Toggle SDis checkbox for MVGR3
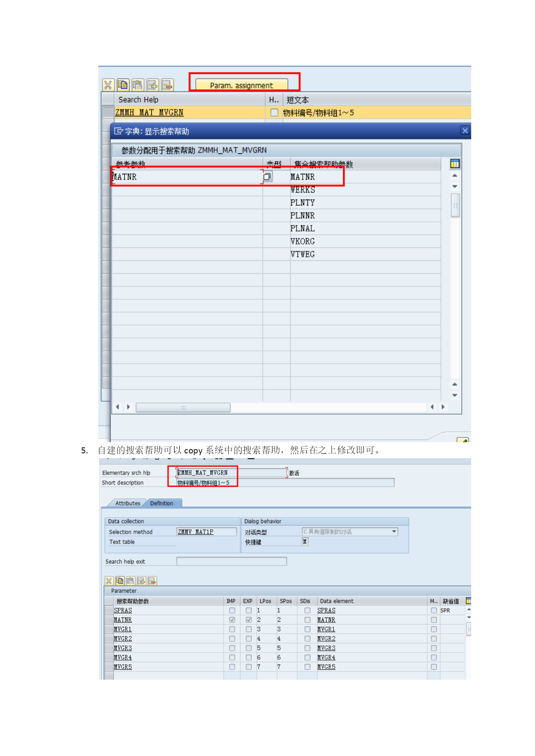 (307, 648)
